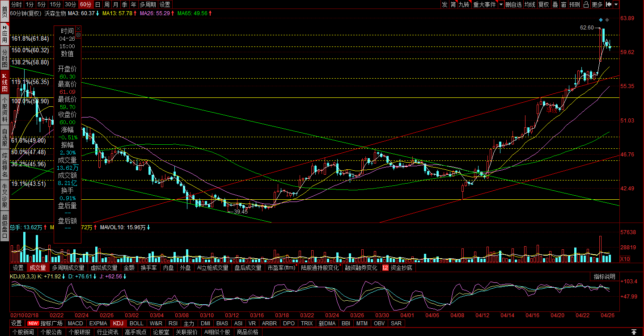Open settings gear on data panel
Viewport: 644px width, 336px height.
click(x=78, y=34)
